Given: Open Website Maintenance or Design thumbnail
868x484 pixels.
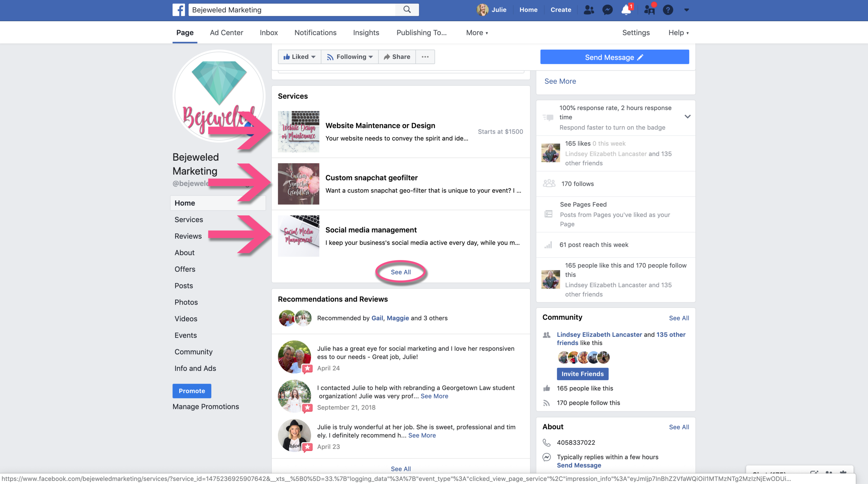Looking at the screenshot, I should point(298,132).
